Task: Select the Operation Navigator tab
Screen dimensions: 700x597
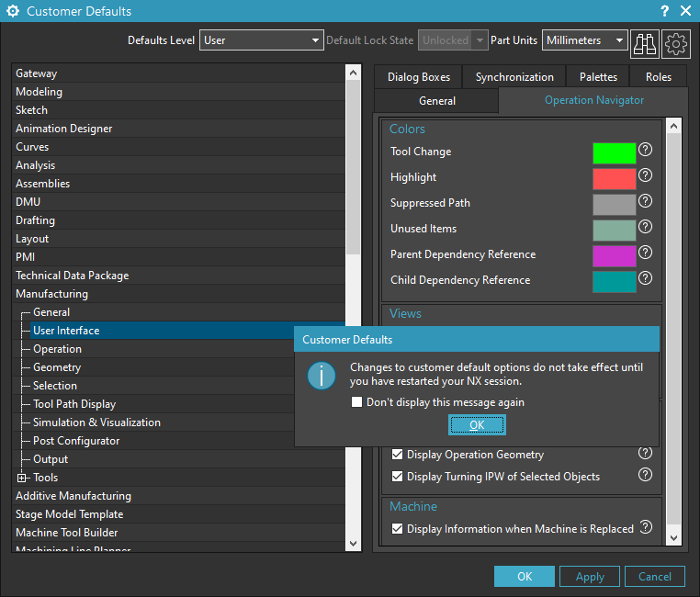Action: click(x=593, y=100)
